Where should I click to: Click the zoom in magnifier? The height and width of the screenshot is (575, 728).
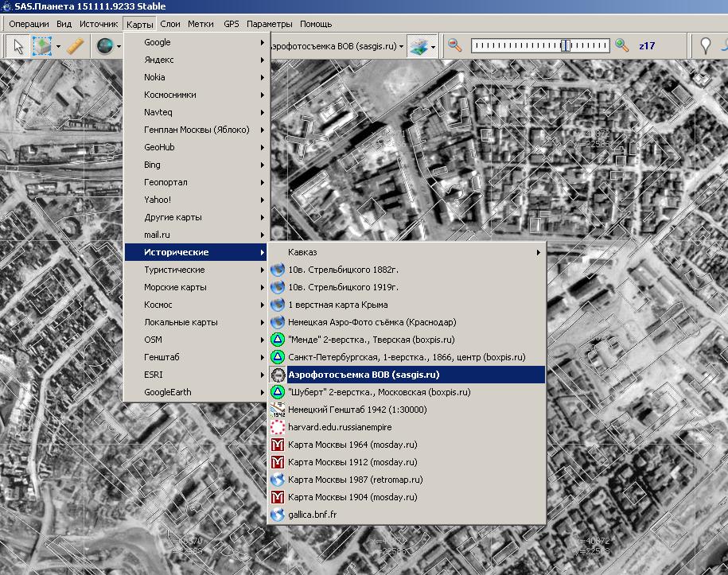(x=621, y=45)
